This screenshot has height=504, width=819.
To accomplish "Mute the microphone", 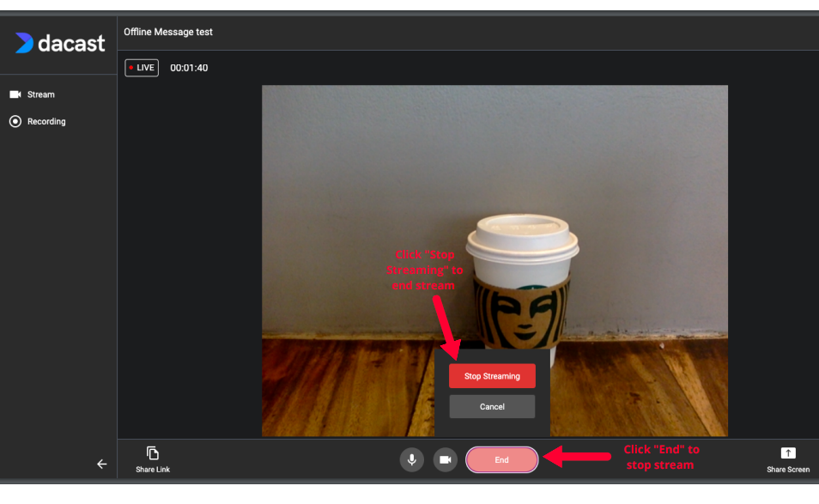I will (x=412, y=460).
